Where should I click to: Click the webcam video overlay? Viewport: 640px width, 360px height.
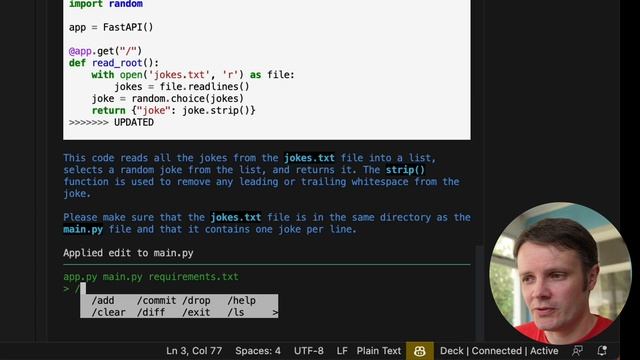pyautogui.click(x=560, y=273)
